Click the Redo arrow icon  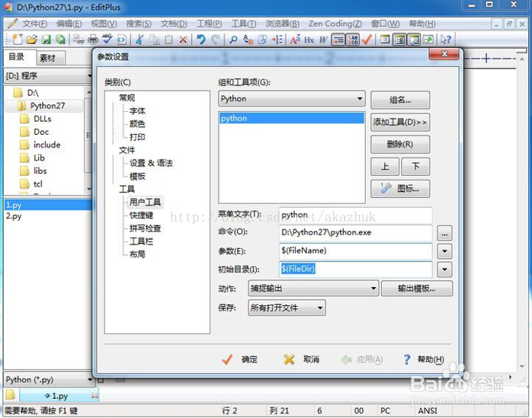click(216, 40)
